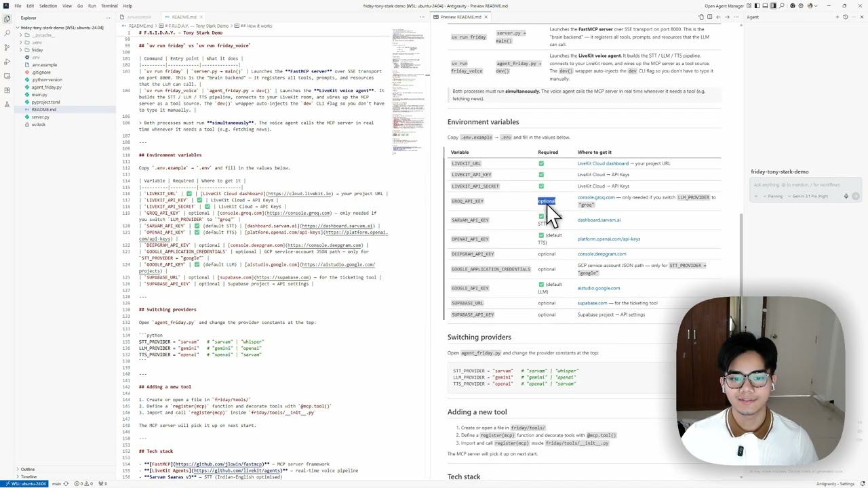Viewport: 868px width, 488px height.
Task: Open the Remote Explorer view
Action: coord(7,76)
